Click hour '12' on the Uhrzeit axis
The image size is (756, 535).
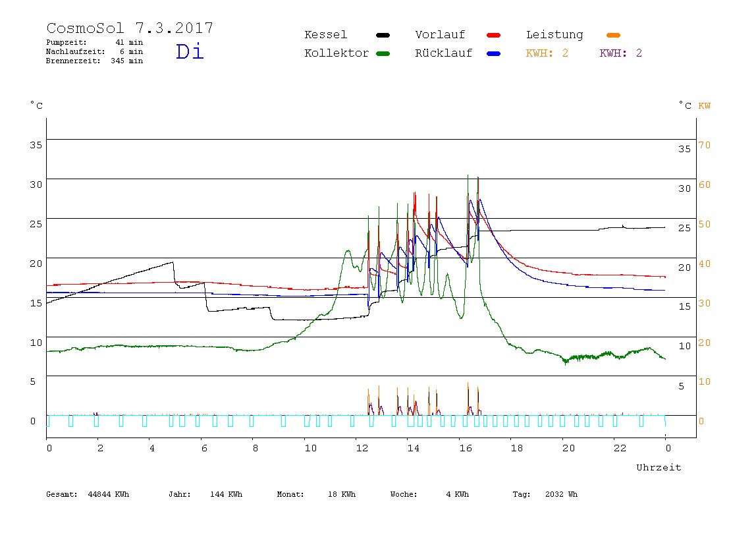[x=362, y=448]
